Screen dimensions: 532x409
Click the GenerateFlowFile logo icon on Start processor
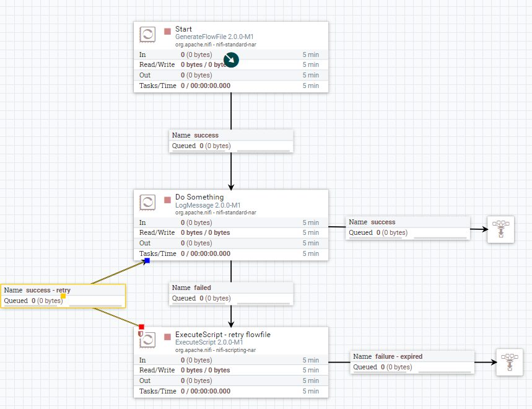click(x=147, y=34)
